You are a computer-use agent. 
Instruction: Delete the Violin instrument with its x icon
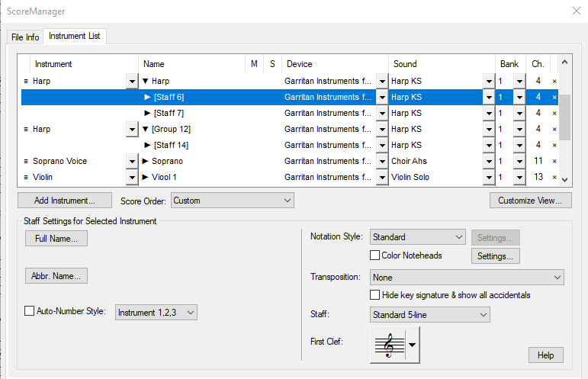(x=554, y=178)
